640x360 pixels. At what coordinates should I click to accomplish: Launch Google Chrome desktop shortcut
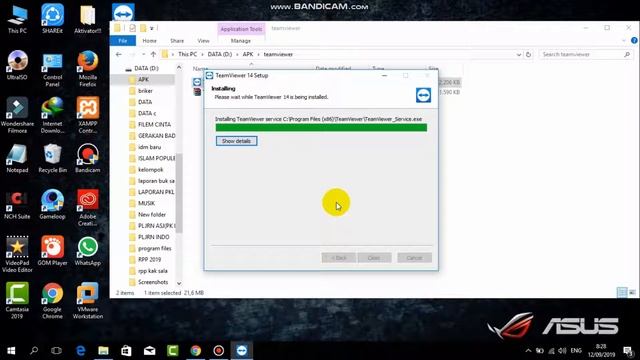(52, 301)
